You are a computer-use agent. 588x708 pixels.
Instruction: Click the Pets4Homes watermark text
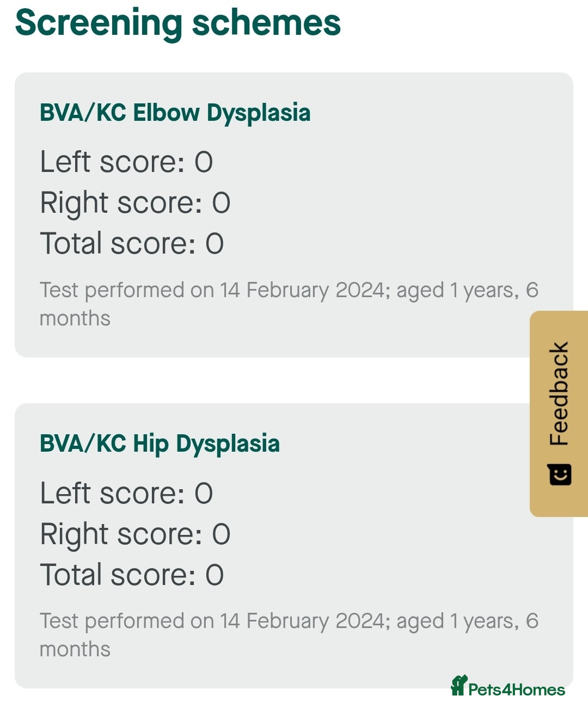pyautogui.click(x=516, y=690)
